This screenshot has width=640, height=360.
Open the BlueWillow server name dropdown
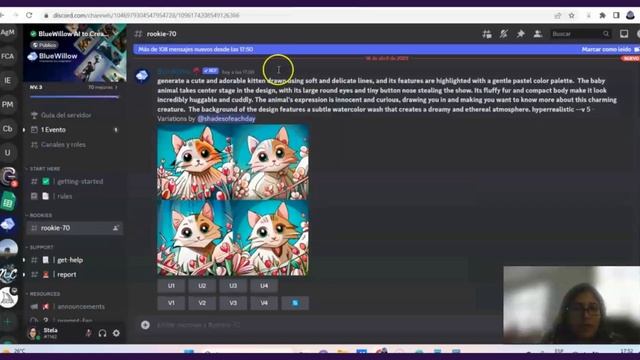click(x=74, y=34)
